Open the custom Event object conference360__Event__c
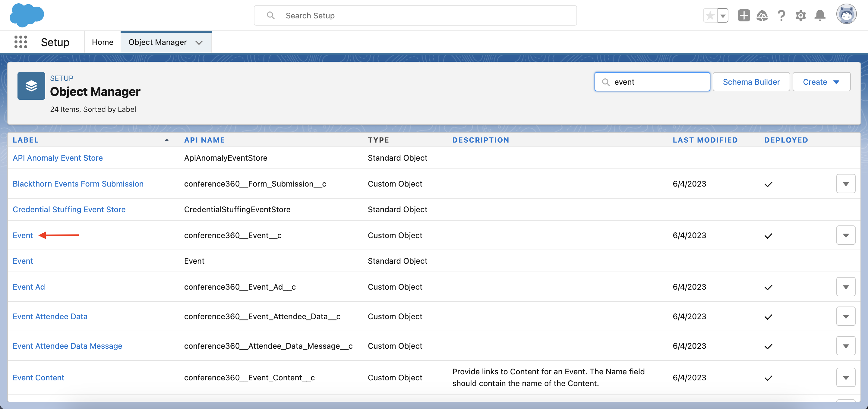Screen dimensions: 868x409 click(x=23, y=235)
